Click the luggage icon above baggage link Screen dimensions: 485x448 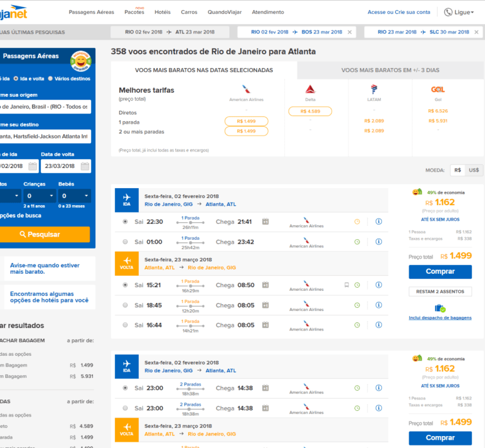[440, 309]
